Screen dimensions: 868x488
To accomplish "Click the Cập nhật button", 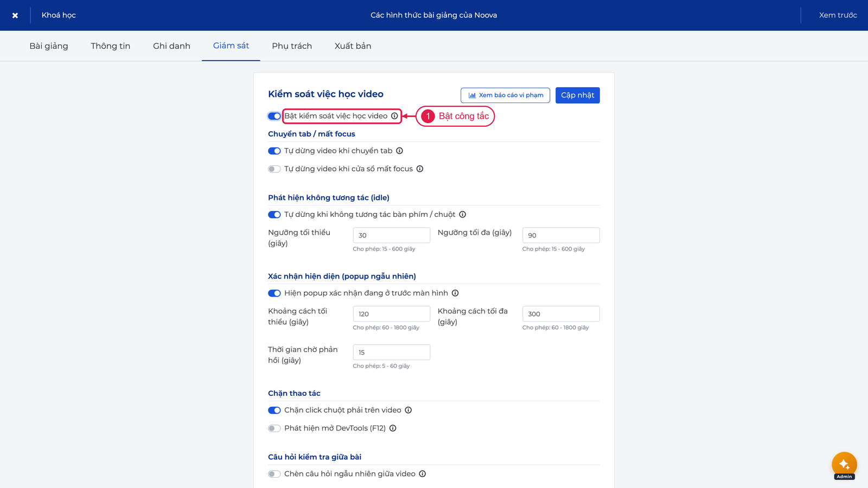I will tap(578, 95).
